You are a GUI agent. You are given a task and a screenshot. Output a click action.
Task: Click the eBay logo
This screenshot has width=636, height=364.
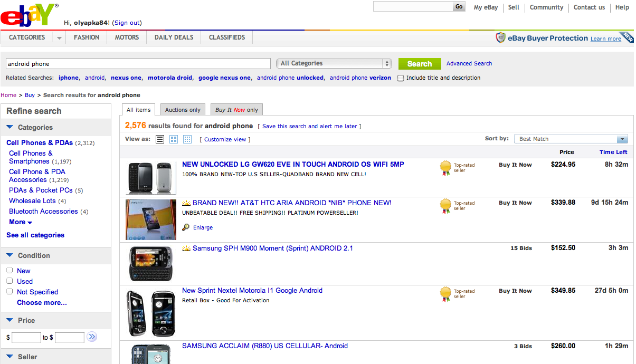click(30, 14)
